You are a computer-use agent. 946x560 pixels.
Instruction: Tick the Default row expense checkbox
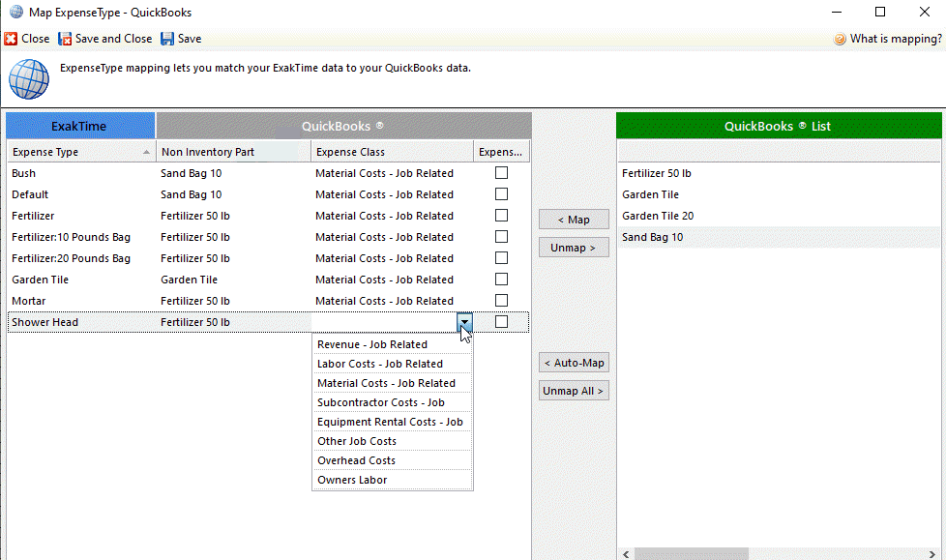pos(501,194)
